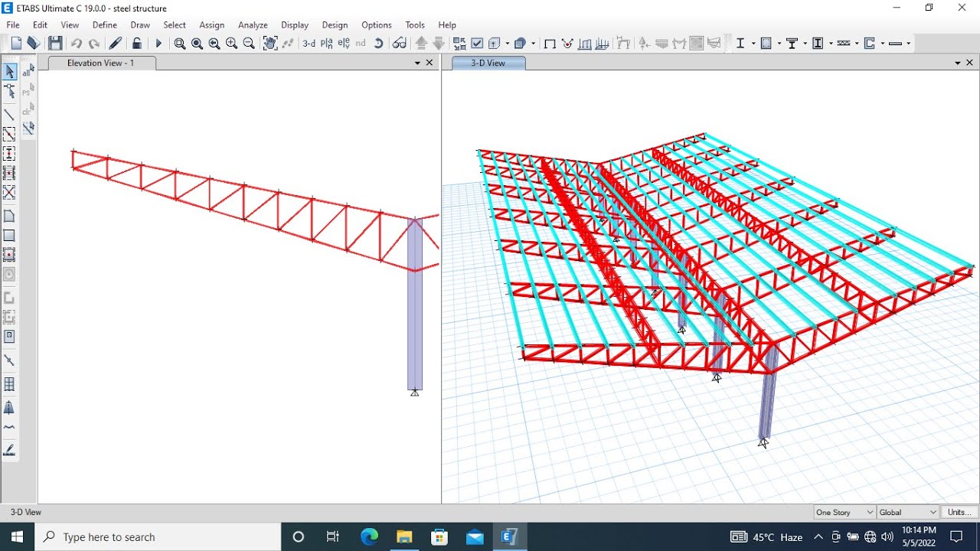The width and height of the screenshot is (980, 551).
Task: Open the Display menu
Action: [x=295, y=24]
